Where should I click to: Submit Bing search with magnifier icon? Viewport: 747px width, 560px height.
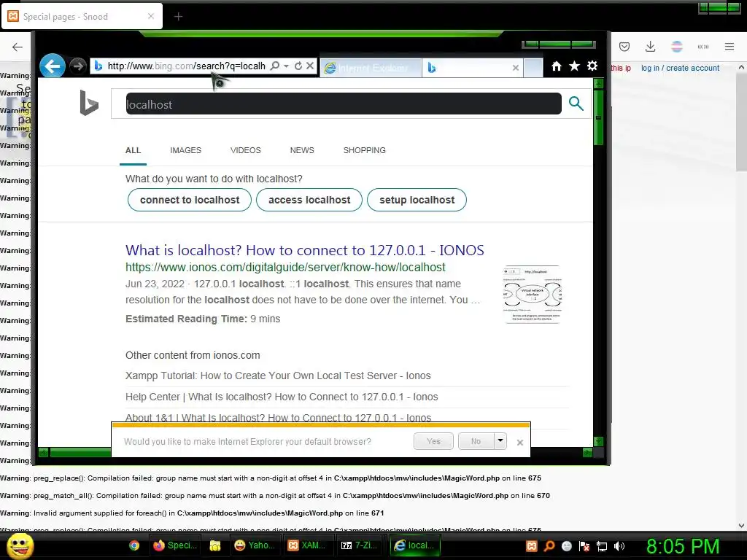(576, 104)
